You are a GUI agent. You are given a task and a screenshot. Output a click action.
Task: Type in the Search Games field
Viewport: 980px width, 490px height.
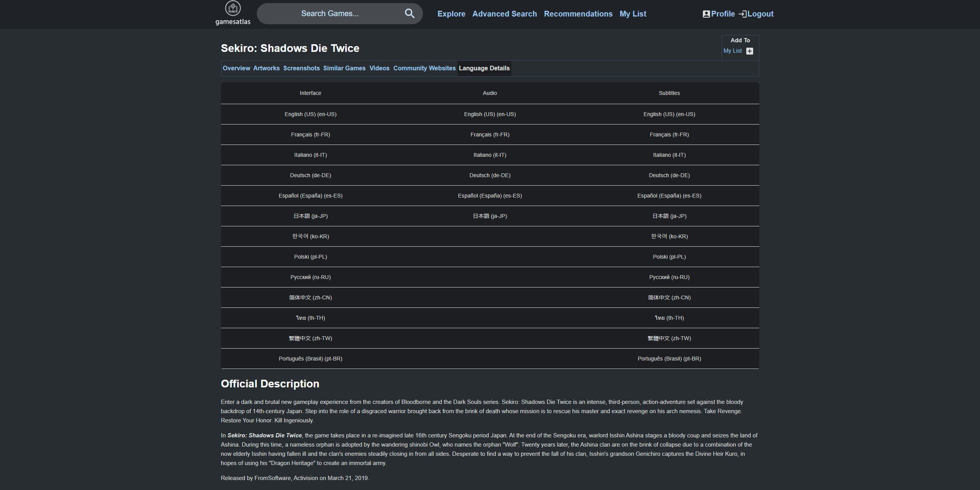pos(330,13)
